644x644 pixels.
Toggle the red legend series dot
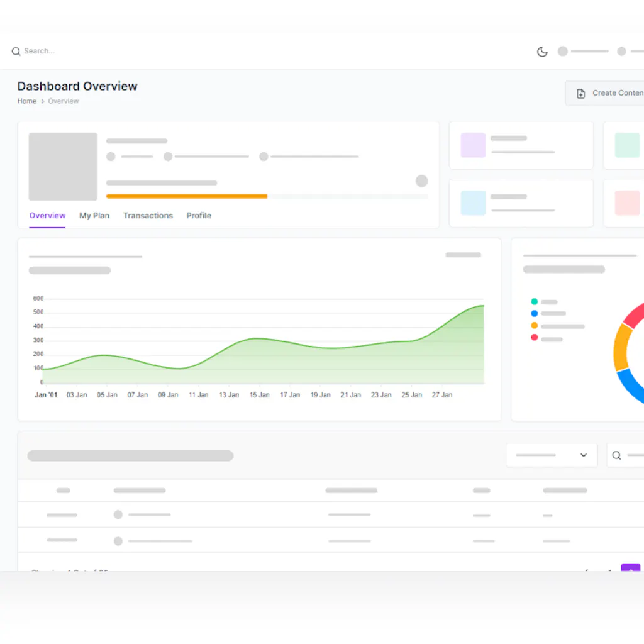535,338
